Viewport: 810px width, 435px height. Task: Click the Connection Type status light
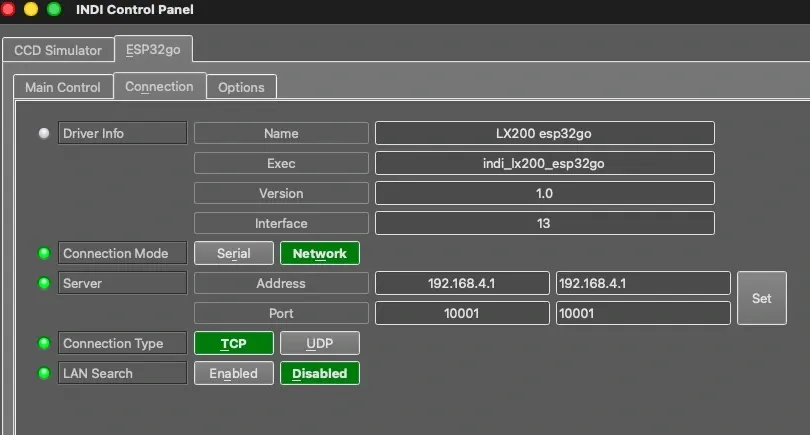click(44, 343)
